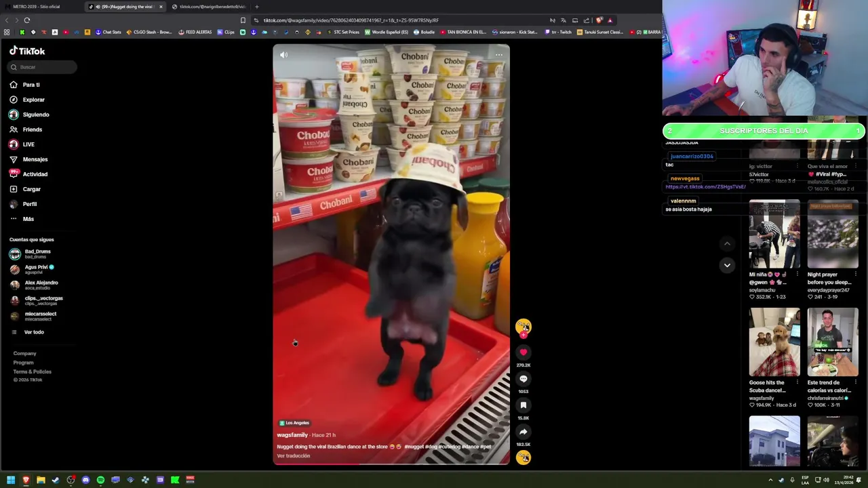The image size is (868, 488).
Task: Open the Boludle bookmark
Action: click(x=425, y=32)
